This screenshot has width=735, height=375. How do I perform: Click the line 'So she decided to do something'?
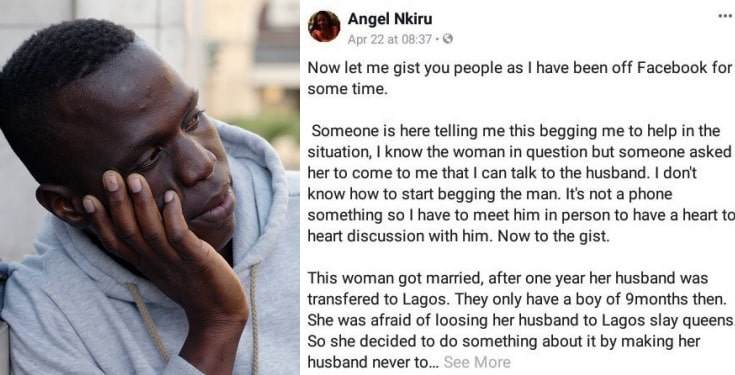click(504, 341)
